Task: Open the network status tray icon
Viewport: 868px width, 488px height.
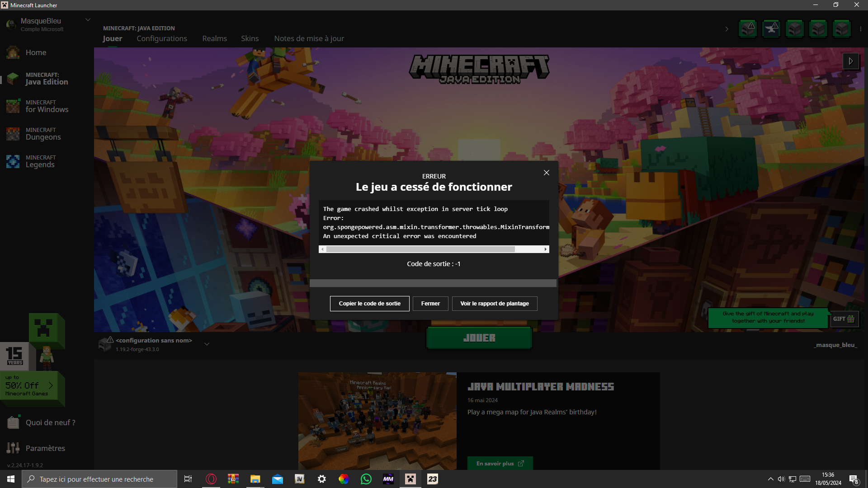Action: coord(793,479)
